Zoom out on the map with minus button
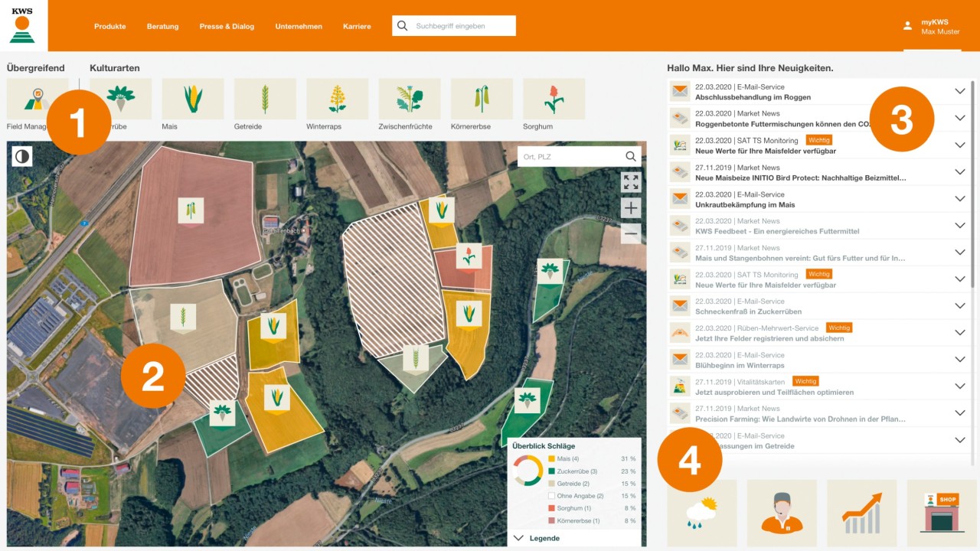The height and width of the screenshot is (551, 980). (x=631, y=233)
